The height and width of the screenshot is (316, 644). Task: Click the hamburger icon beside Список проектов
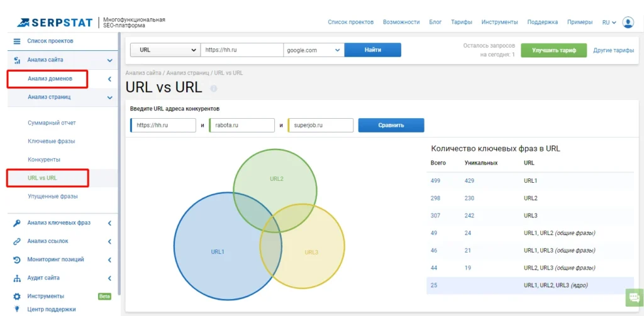[x=17, y=41]
